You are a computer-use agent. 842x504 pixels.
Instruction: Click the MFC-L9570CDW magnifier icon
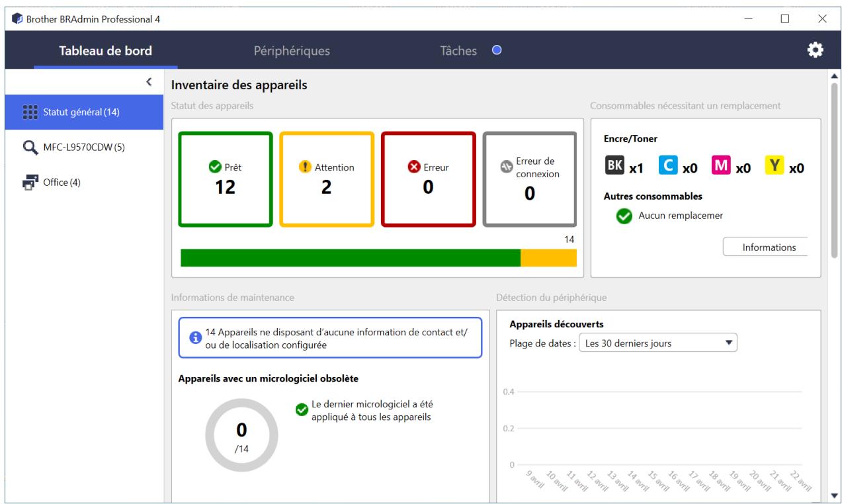coord(30,147)
